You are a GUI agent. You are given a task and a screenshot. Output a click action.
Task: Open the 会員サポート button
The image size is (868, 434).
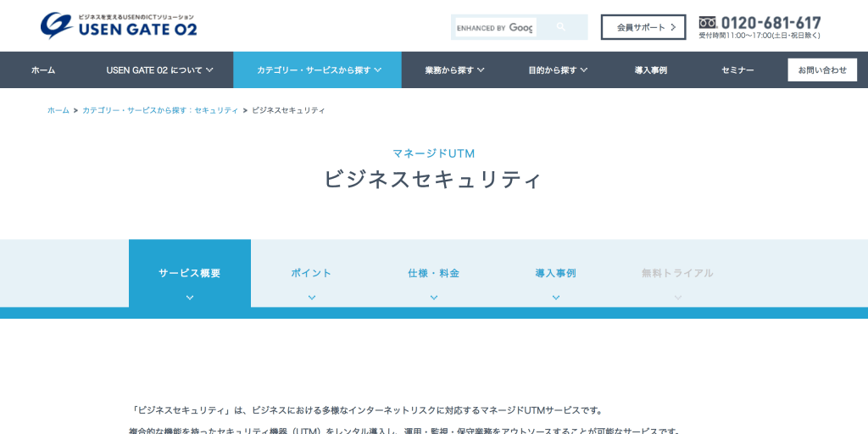(x=643, y=27)
